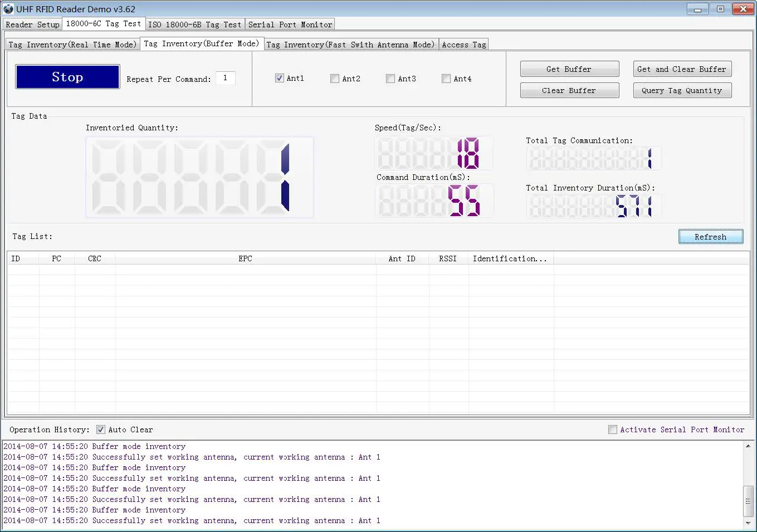Switch to the Reader Setup tab
Screen dimensions: 757x532
(x=32, y=24)
